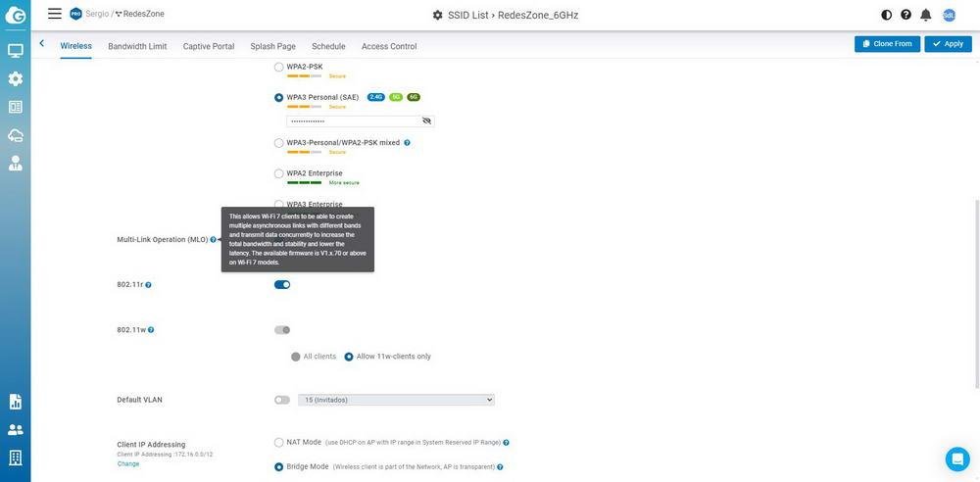The height and width of the screenshot is (482, 980).
Task: Open the user admin sidebar icon
Action: tap(15, 164)
